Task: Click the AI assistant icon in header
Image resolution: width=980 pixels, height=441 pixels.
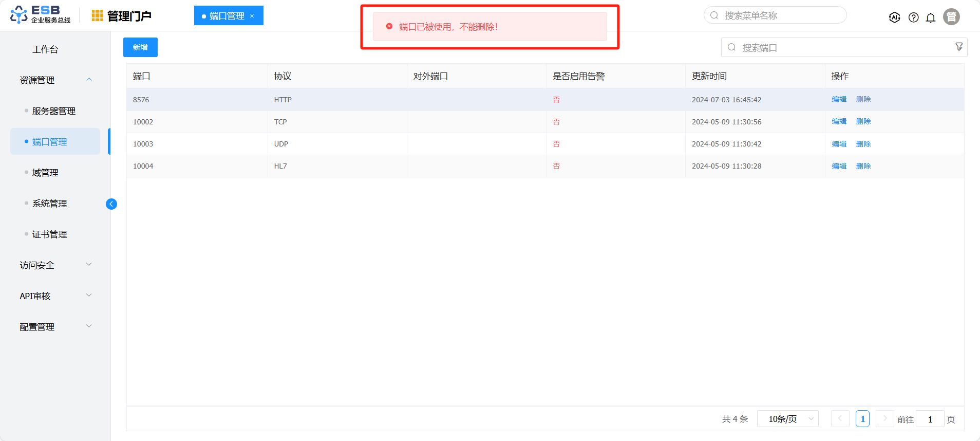Action: point(894,17)
